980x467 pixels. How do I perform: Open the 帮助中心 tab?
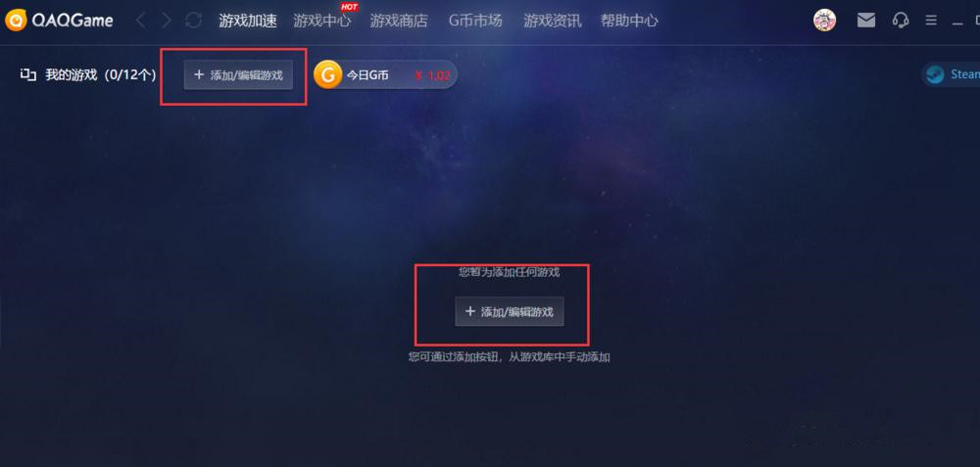click(x=629, y=21)
